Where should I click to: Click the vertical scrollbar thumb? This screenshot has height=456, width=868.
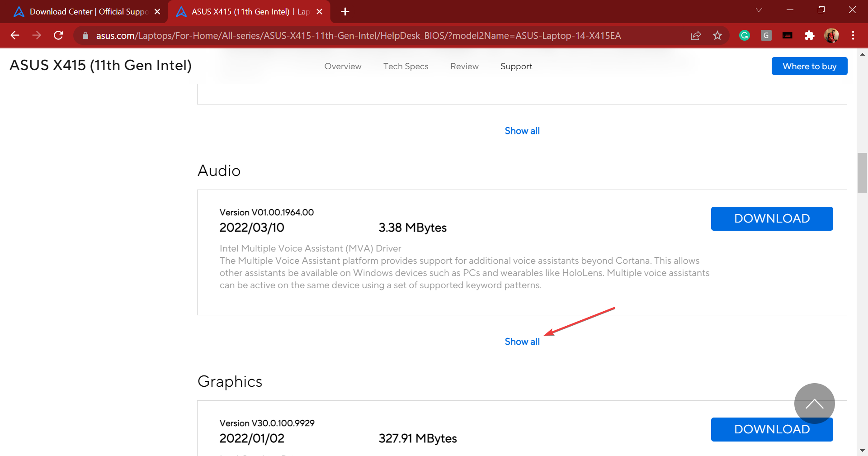tap(862, 173)
